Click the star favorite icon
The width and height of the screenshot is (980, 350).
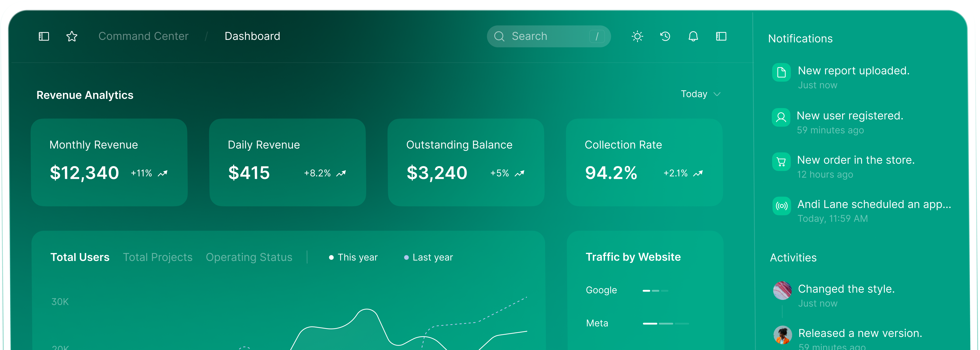coord(71,36)
